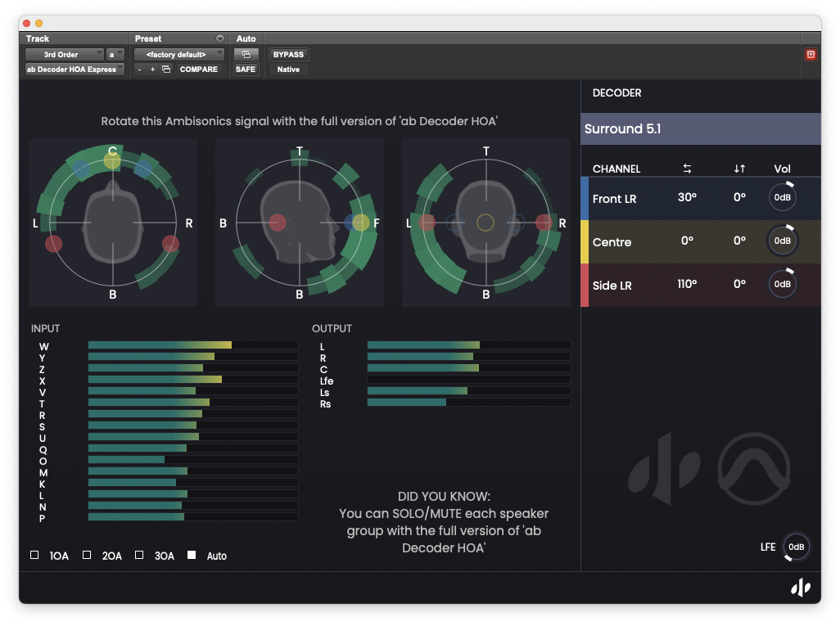Click the red Side LR colour swatch
This screenshot has height=626, width=840.
[585, 285]
